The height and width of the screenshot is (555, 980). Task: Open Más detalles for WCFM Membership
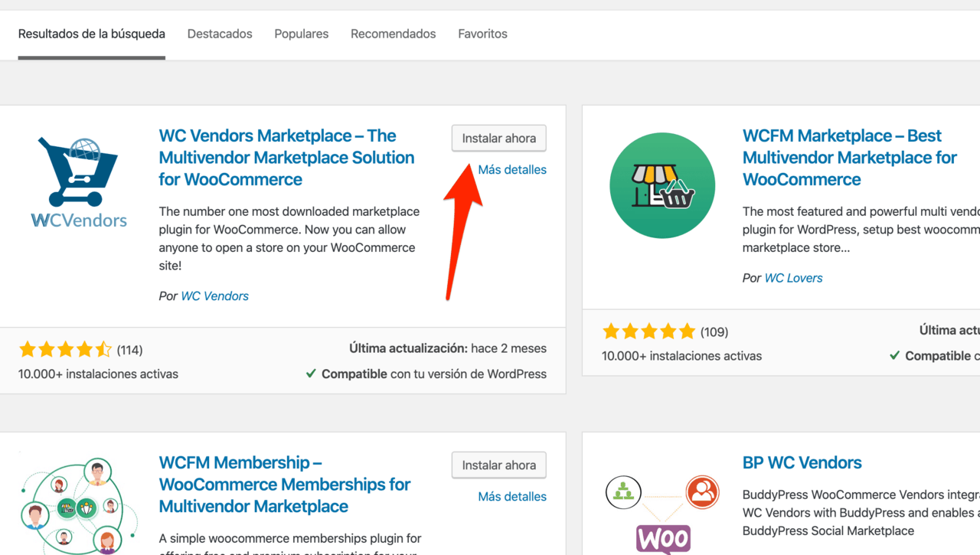pyautogui.click(x=512, y=497)
